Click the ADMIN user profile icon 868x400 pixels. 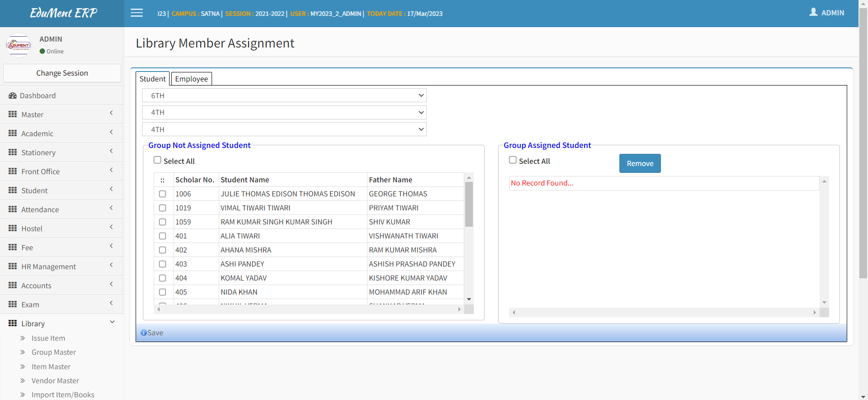813,13
